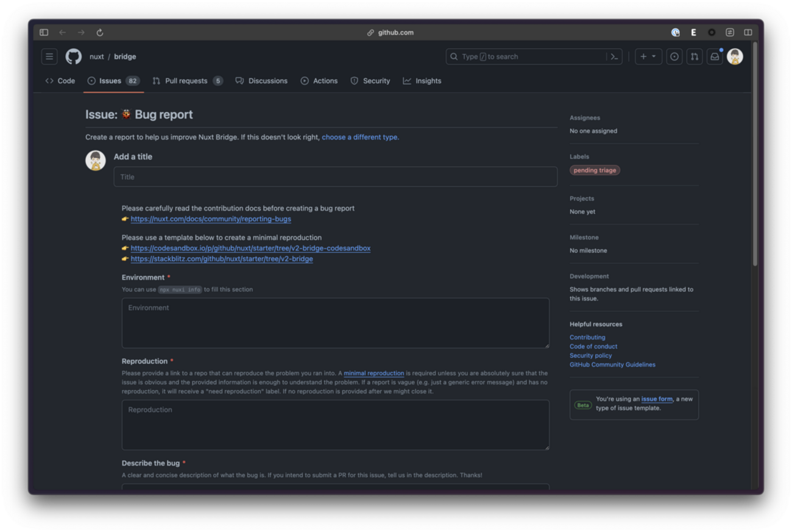792x532 pixels.
Task: Focus the Environment text area
Action: pos(335,323)
